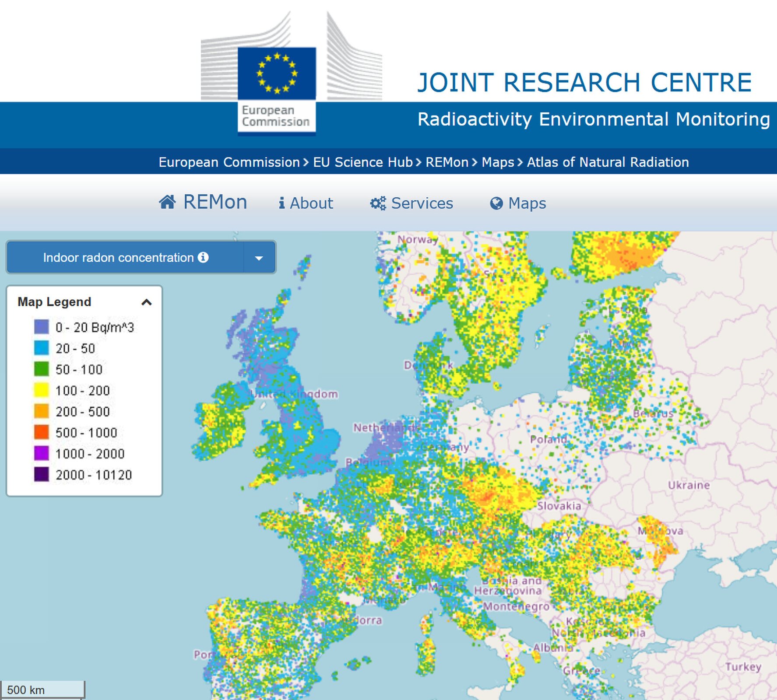
Task: Select the About menu item
Action: tap(312, 203)
